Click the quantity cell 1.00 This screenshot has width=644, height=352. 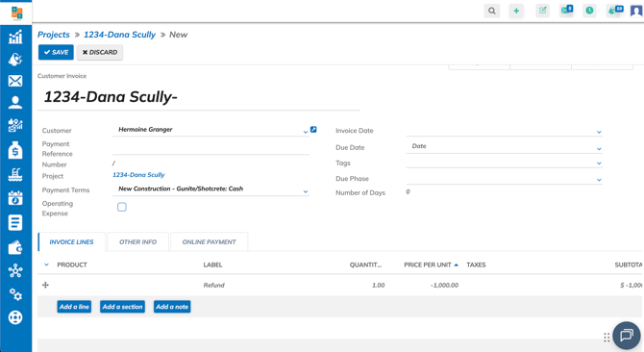(379, 285)
